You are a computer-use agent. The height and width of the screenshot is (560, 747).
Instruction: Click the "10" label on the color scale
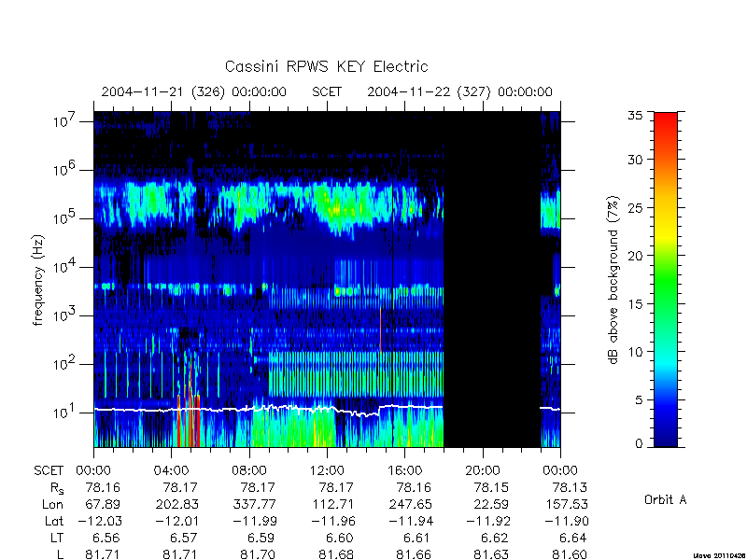(x=635, y=352)
